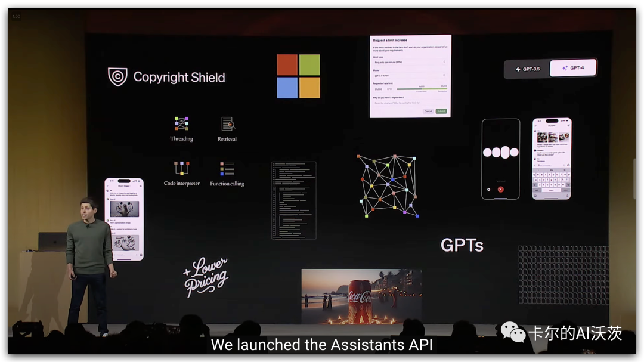This screenshot has height=362, width=644.
Task: Select the Threading icon
Action: [181, 123]
